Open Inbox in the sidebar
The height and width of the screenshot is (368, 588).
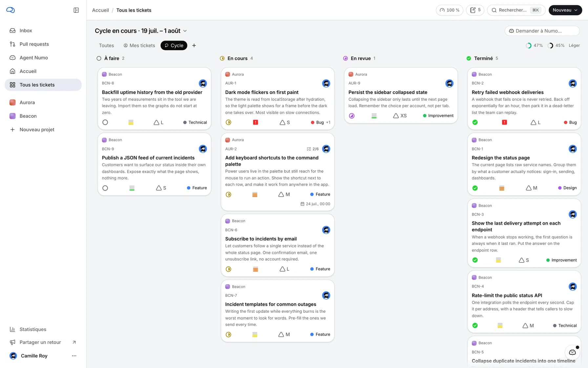coord(43,31)
